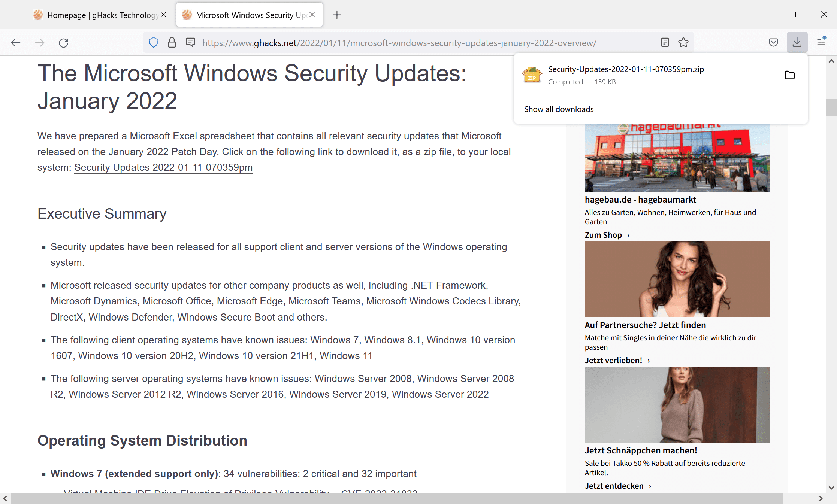Screen dimensions: 837x504
Task: Open the Save to Pocket icon
Action: pos(773,43)
